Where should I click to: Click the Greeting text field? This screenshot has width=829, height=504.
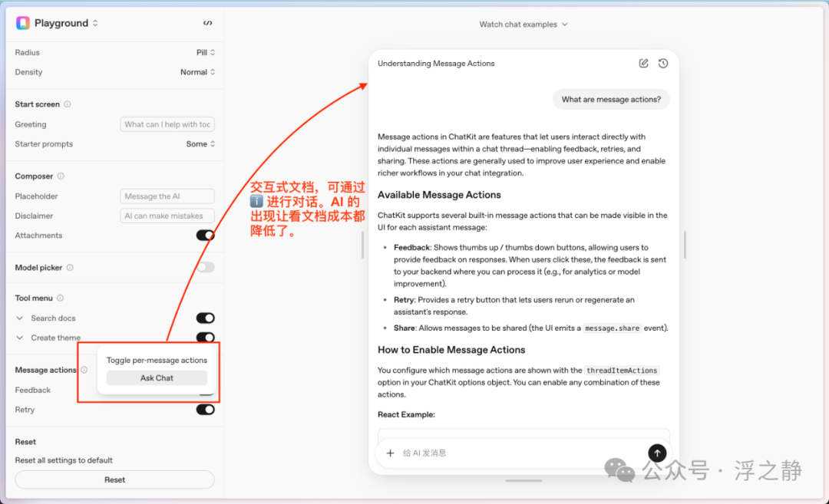tap(167, 124)
